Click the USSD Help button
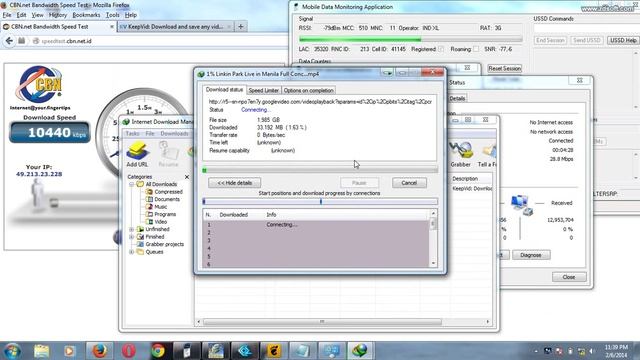The height and width of the screenshot is (360, 640). [x=623, y=40]
